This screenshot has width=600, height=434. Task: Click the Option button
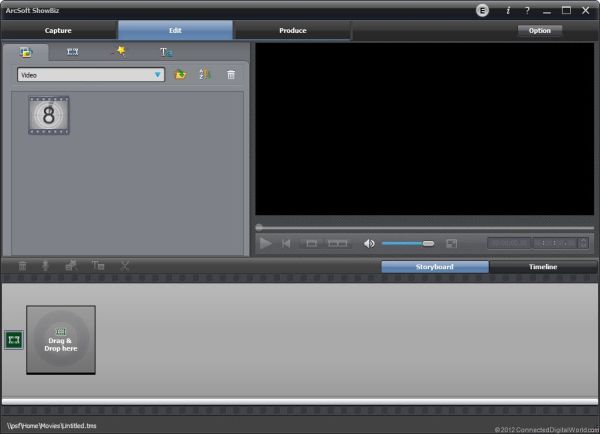coord(540,31)
